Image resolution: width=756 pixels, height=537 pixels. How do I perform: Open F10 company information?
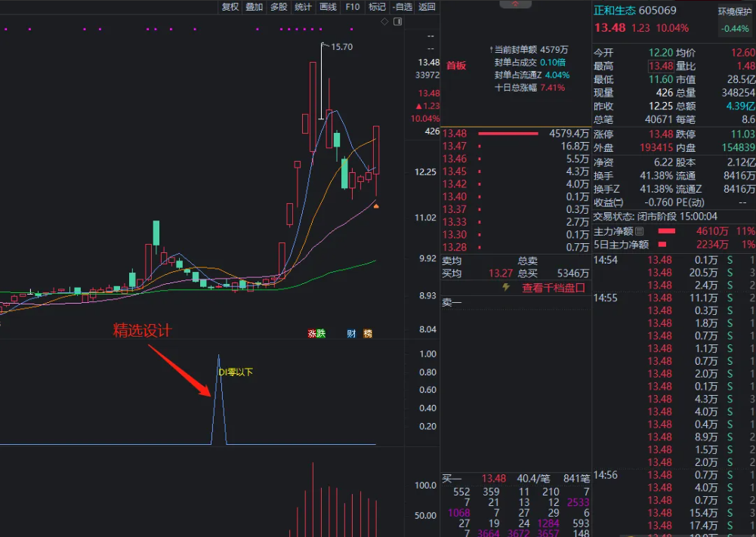click(x=352, y=7)
